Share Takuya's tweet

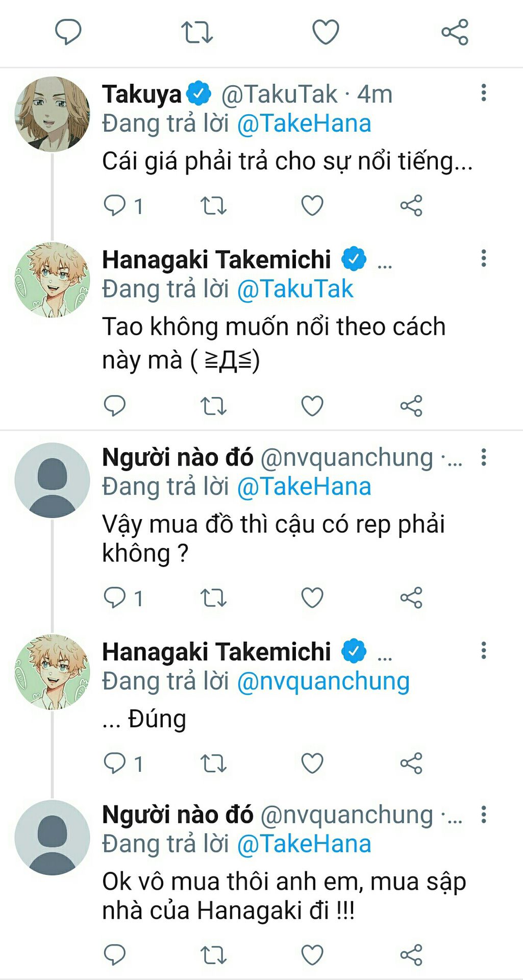(x=411, y=206)
